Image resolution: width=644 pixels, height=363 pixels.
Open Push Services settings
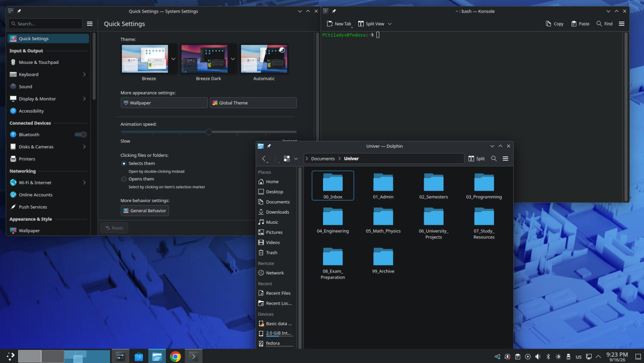[x=49, y=207]
